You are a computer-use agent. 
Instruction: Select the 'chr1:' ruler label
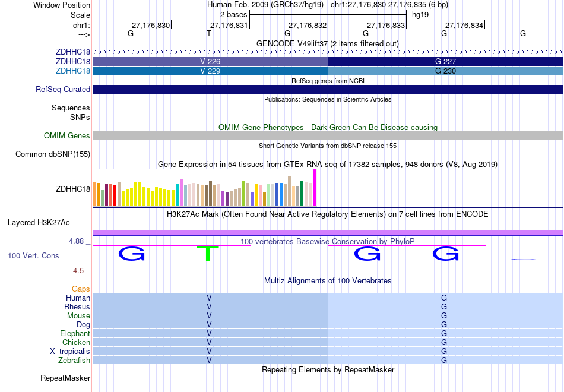point(81,25)
